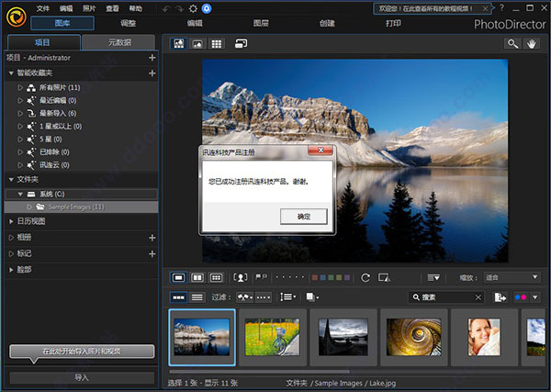Open the photo stack dropdown
This screenshot has width=551, height=392.
pos(312,297)
